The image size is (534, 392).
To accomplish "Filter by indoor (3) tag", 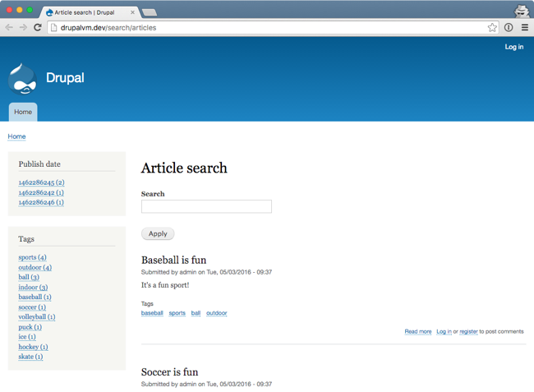I will tap(33, 288).
